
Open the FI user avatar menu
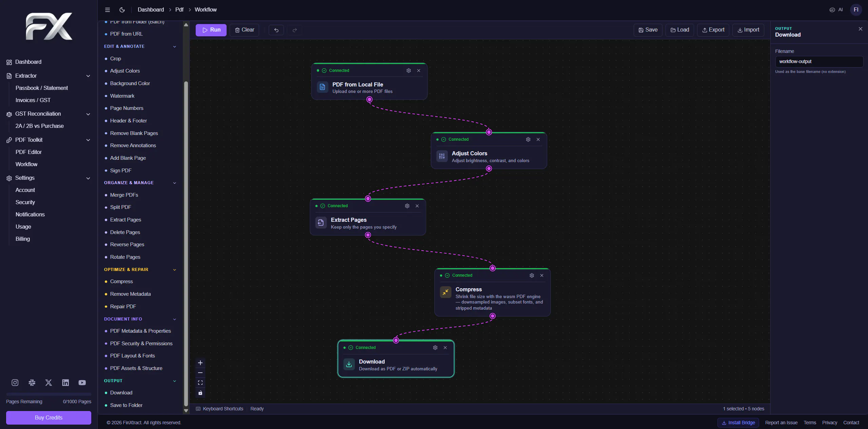(x=856, y=10)
